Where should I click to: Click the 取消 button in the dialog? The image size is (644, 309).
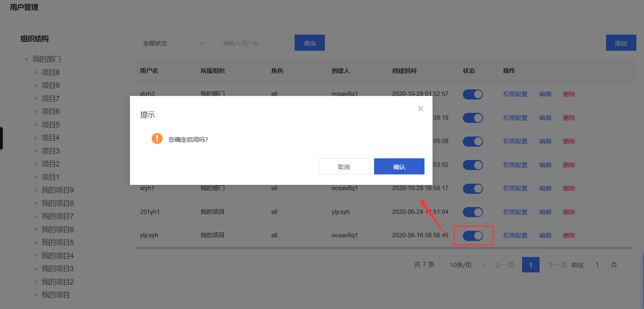point(344,166)
